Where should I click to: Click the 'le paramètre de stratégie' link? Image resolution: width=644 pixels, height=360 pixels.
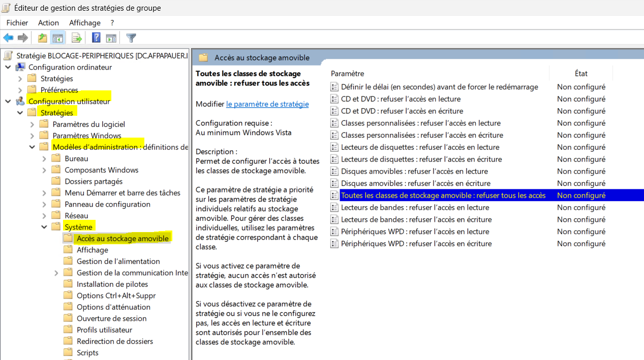(x=267, y=104)
